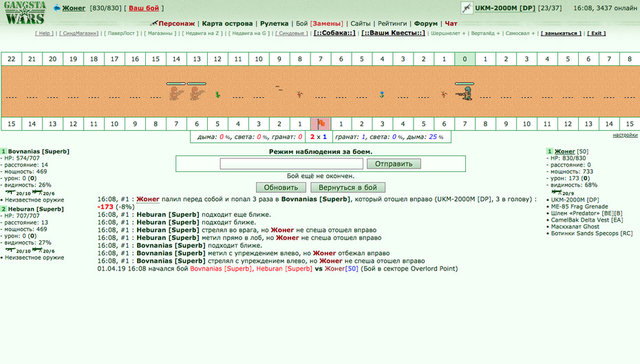Click the green plant at position 12
This screenshot has height=364, width=640.
coord(217,95)
